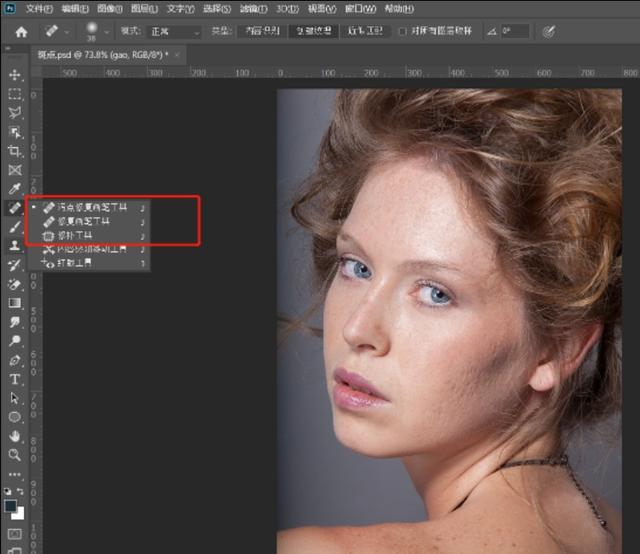Viewport: 640px width, 554px height.
Task: Click the foreground color swatch
Action: [10, 506]
